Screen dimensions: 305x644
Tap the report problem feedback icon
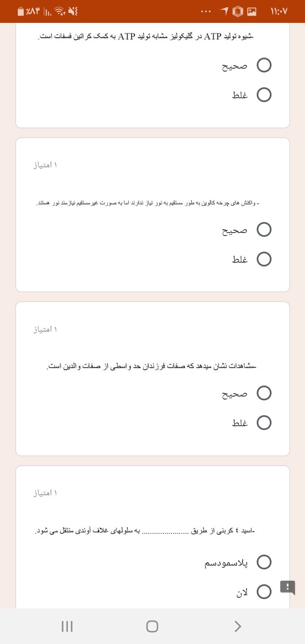(288, 587)
